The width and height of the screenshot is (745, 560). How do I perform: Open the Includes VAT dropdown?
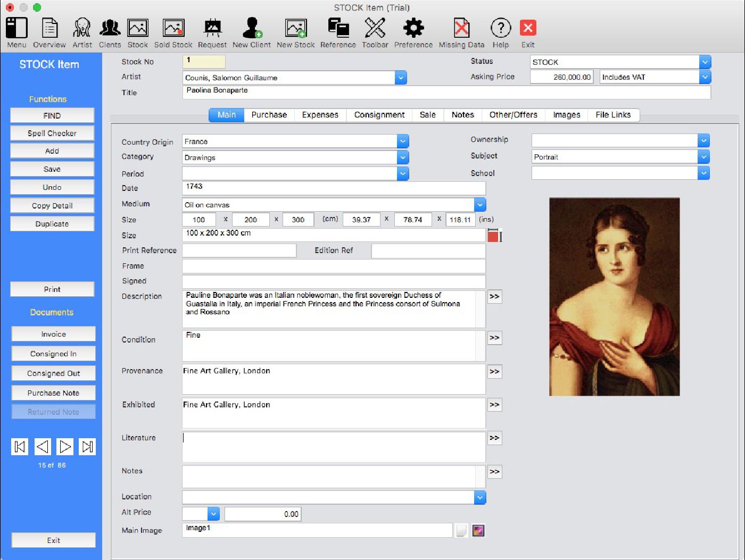click(705, 77)
